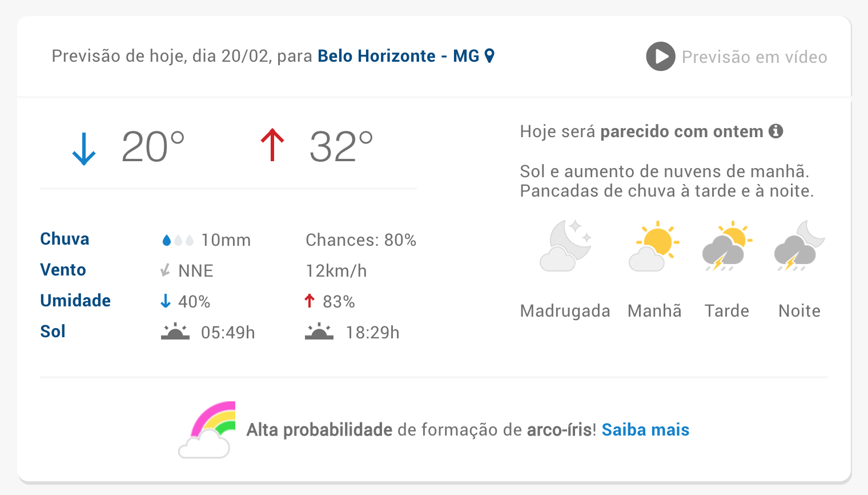Image resolution: width=868 pixels, height=495 pixels.
Task: Click the 'Chances: 80%' rain probability text
Action: pyautogui.click(x=361, y=240)
